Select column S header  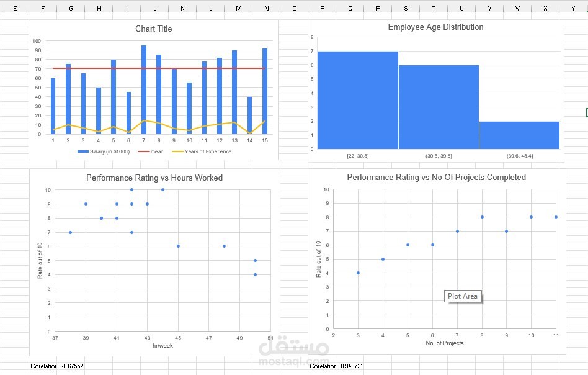pos(406,8)
